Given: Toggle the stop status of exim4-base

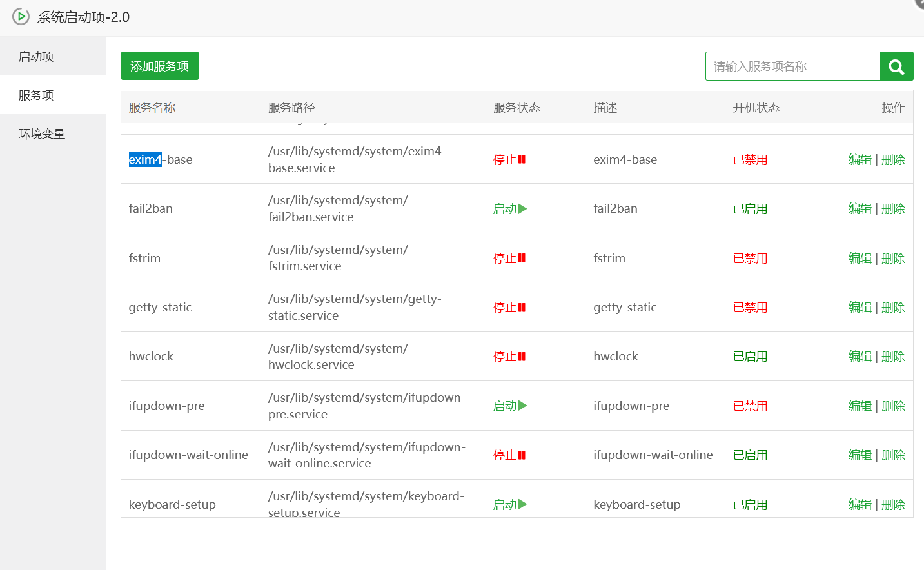Looking at the screenshot, I should (x=509, y=159).
